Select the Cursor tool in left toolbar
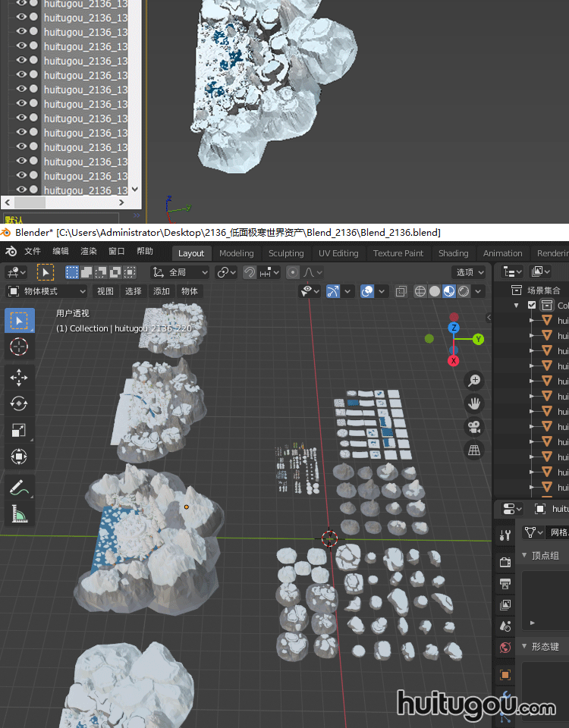This screenshot has height=728, width=569. pyautogui.click(x=19, y=347)
